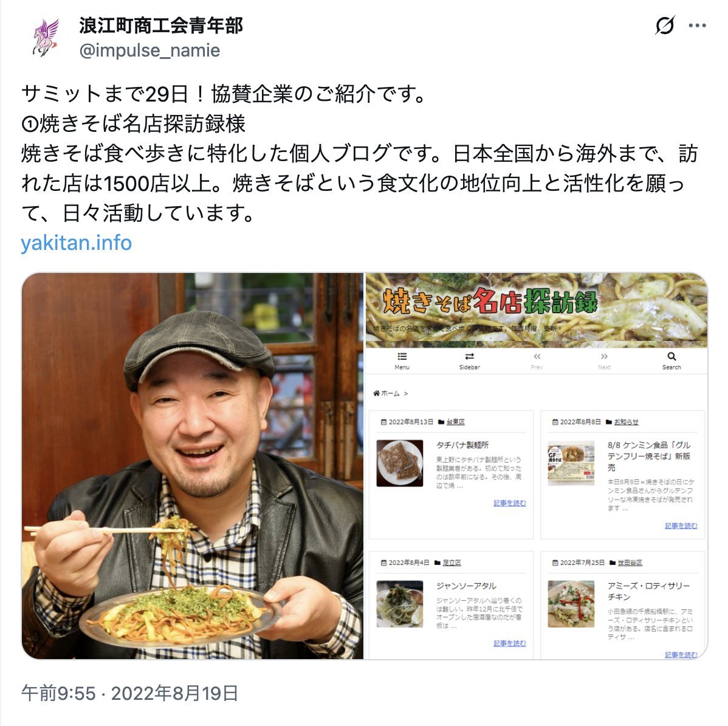Click the Prev double-chevron icon
The height and width of the screenshot is (726, 728).
click(537, 356)
